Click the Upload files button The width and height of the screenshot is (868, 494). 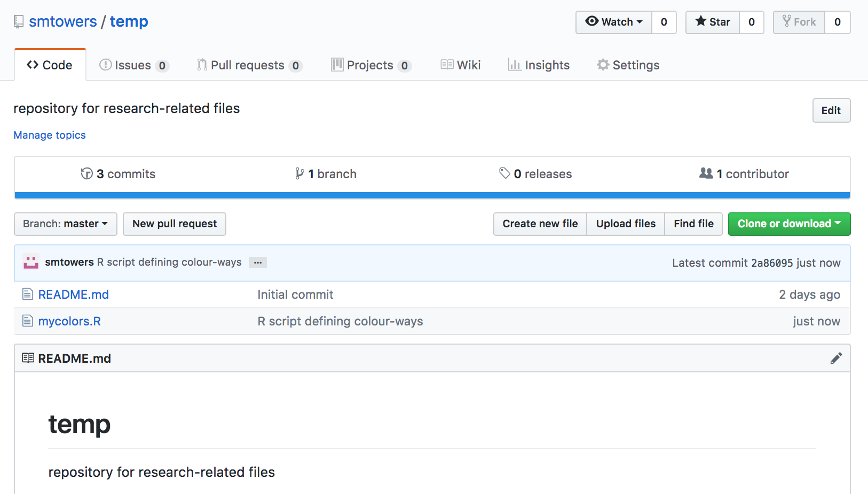click(x=626, y=224)
